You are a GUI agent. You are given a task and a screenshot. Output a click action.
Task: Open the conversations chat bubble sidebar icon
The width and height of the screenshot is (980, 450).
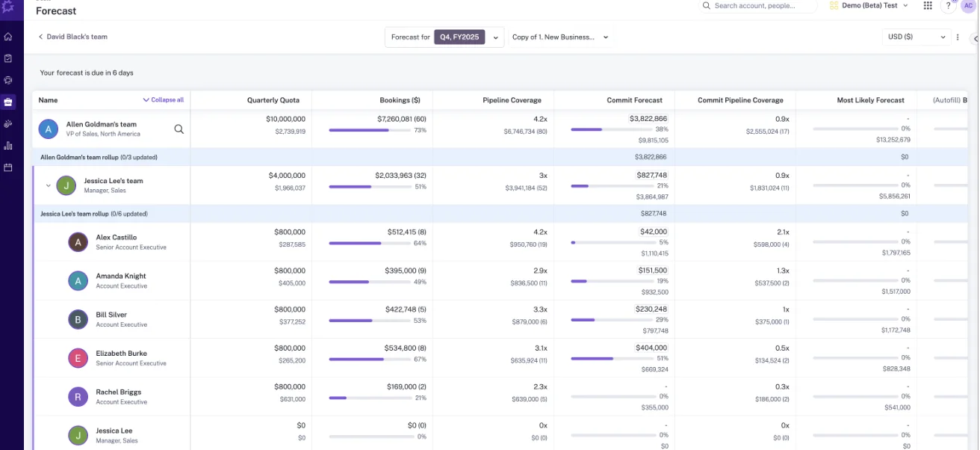[8, 80]
